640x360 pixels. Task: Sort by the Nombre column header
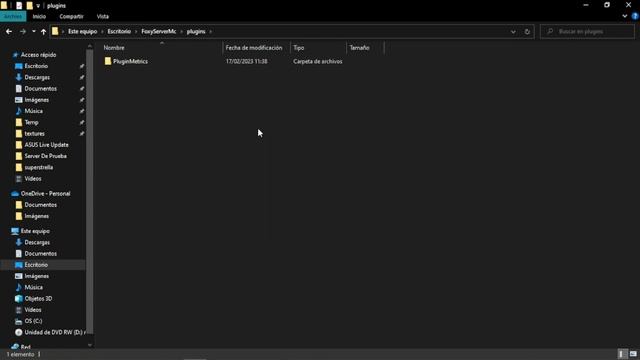[114, 48]
